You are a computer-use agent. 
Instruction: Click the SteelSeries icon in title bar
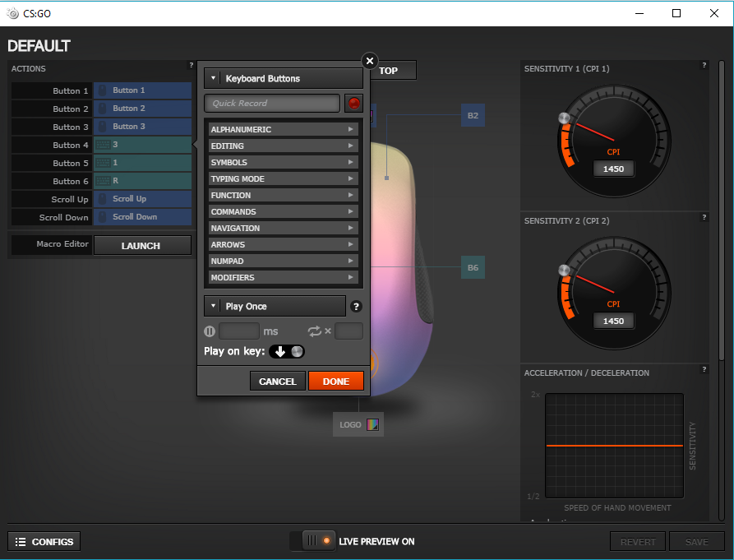pyautogui.click(x=13, y=13)
